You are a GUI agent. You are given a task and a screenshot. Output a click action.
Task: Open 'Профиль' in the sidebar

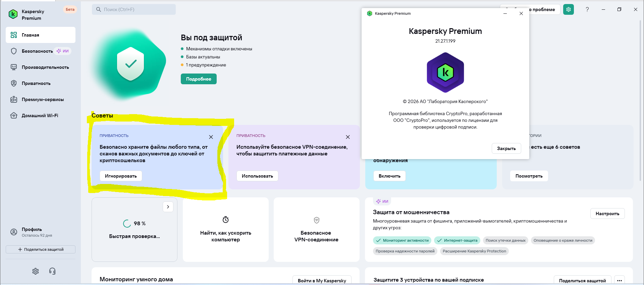[x=41, y=232]
